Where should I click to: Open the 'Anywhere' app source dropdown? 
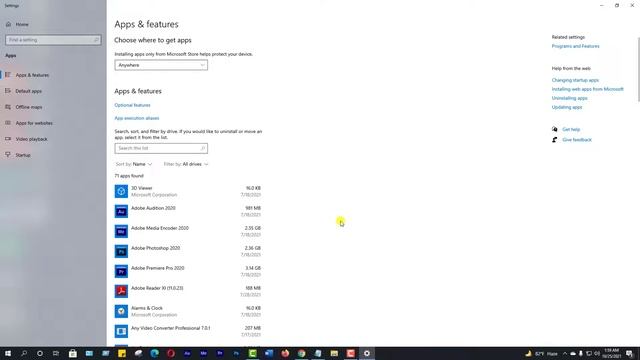click(x=161, y=65)
